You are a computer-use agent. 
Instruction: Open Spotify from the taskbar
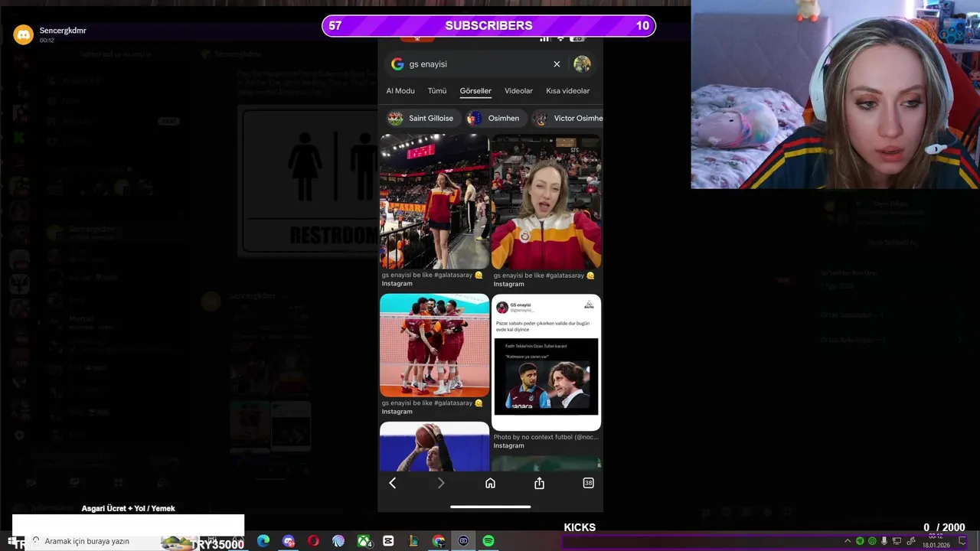pyautogui.click(x=488, y=541)
